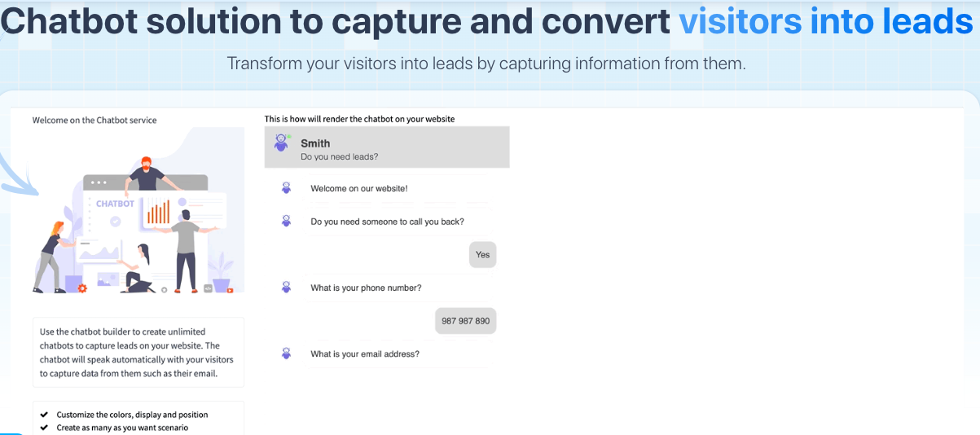Click 'What is your email address?' message
The image size is (980, 435).
point(365,354)
